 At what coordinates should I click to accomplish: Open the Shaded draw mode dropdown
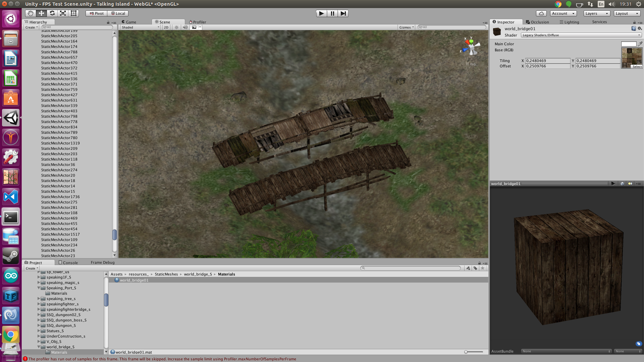click(x=140, y=27)
